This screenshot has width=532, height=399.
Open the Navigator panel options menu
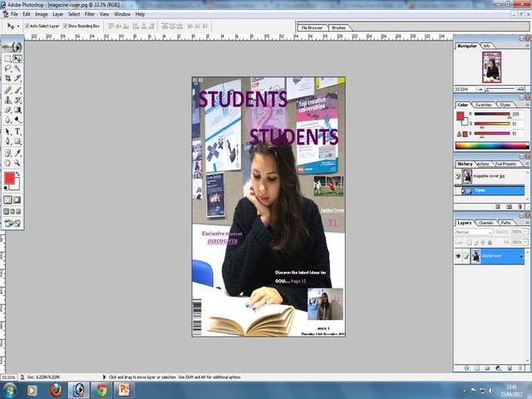(x=528, y=46)
